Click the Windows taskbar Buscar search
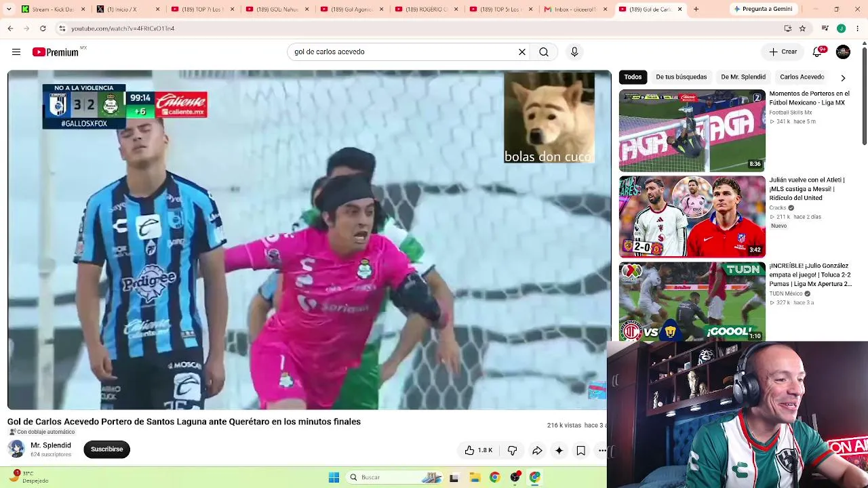Viewport: 868px width, 488px height. pyautogui.click(x=395, y=477)
